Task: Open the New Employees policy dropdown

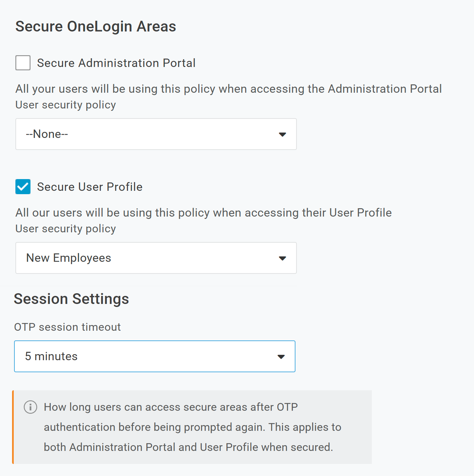Action: tap(156, 258)
